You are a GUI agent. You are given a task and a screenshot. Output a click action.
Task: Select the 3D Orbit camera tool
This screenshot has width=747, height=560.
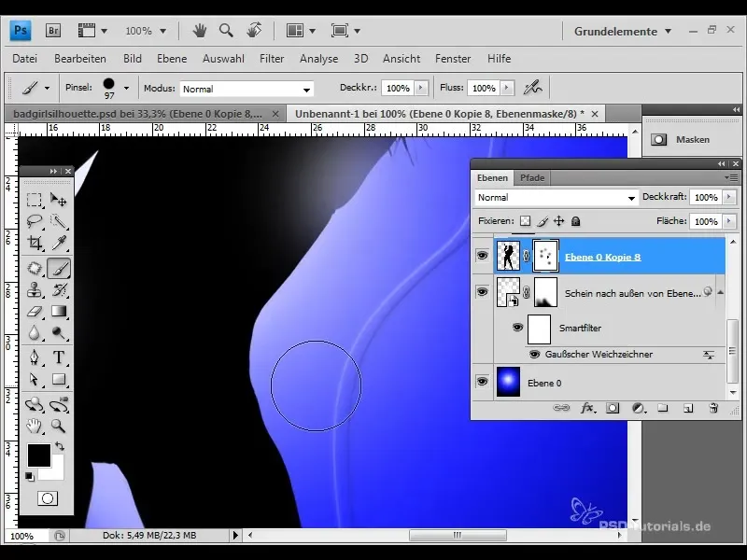coord(59,404)
